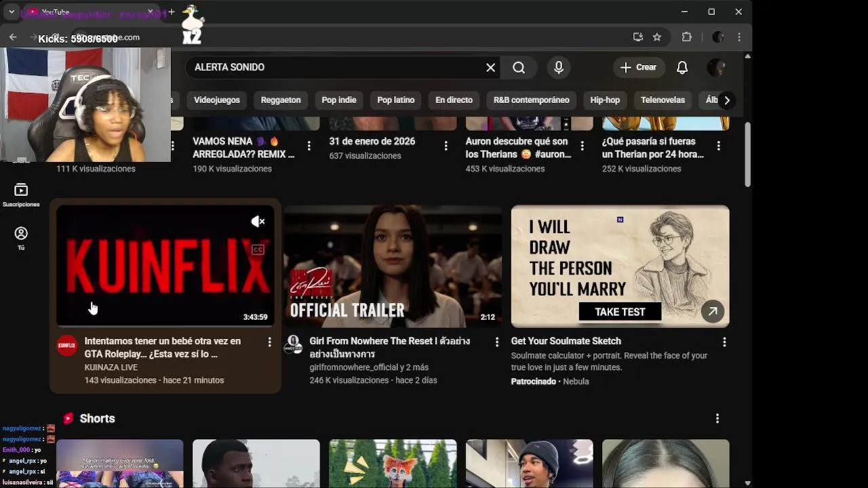868x488 pixels.
Task: Clear the ALERTA SONIDO search text
Action: 490,67
